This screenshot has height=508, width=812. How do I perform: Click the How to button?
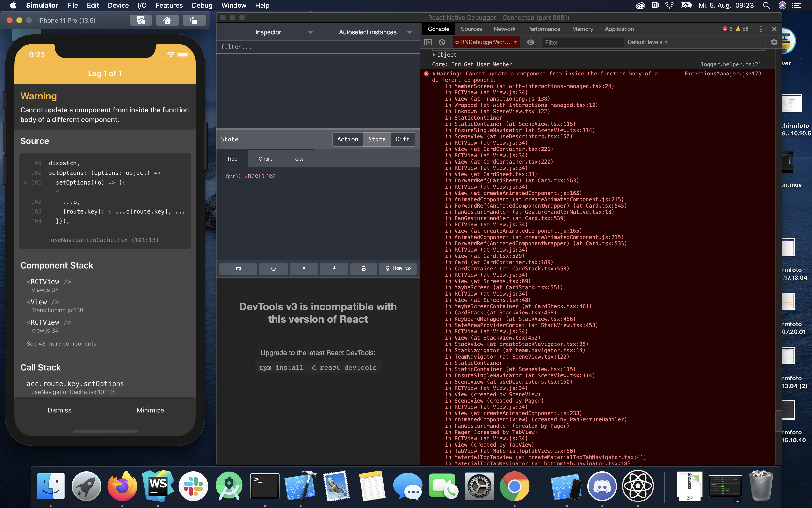(398, 269)
